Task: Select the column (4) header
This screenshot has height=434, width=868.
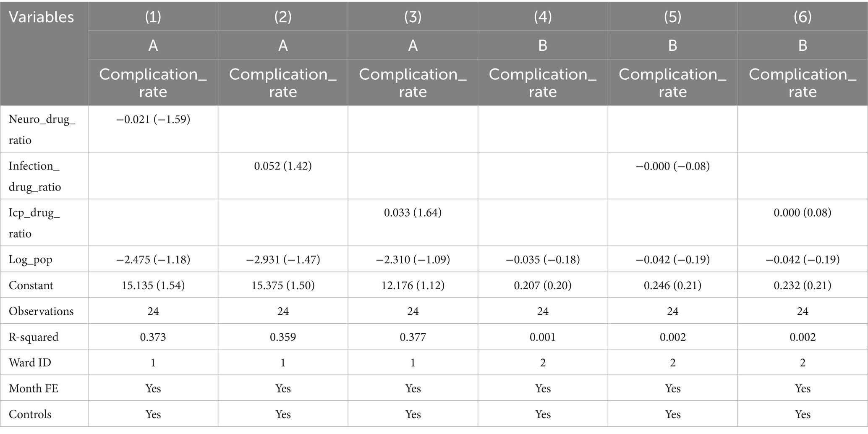Action: tap(543, 16)
